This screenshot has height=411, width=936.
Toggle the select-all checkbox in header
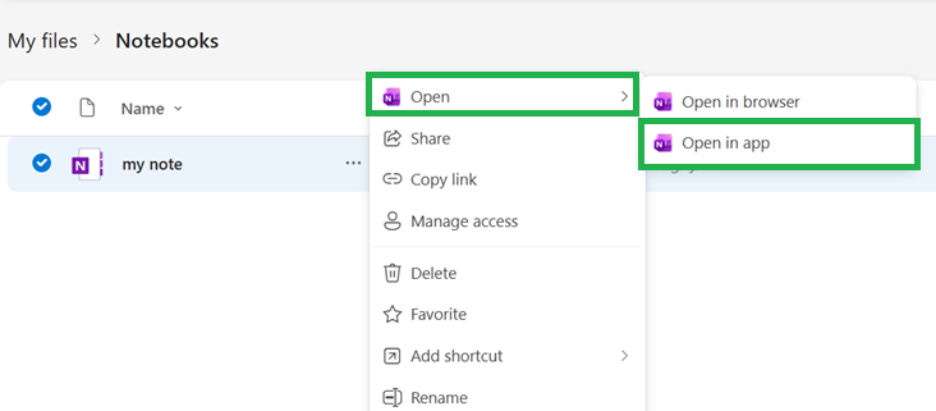pyautogui.click(x=41, y=107)
